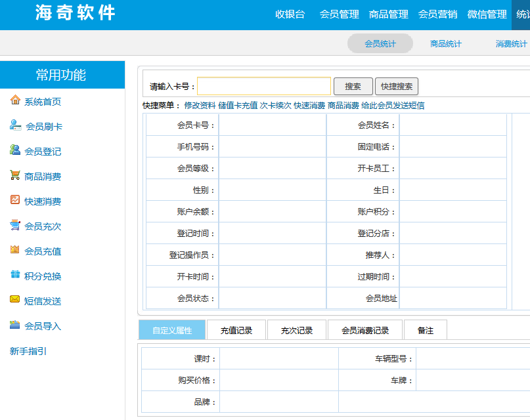530x420 pixels.
Task: Open the 会员管理 top menu
Action: [339, 14]
